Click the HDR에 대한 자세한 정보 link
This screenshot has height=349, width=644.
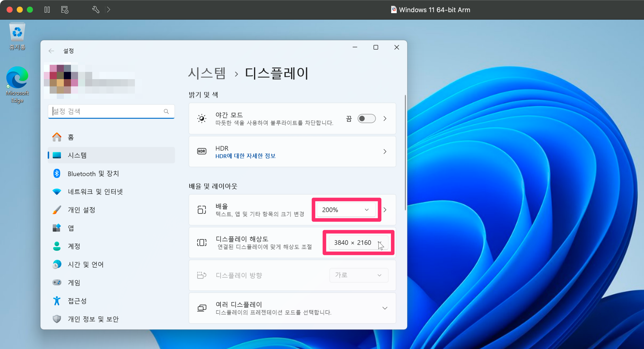(245, 156)
